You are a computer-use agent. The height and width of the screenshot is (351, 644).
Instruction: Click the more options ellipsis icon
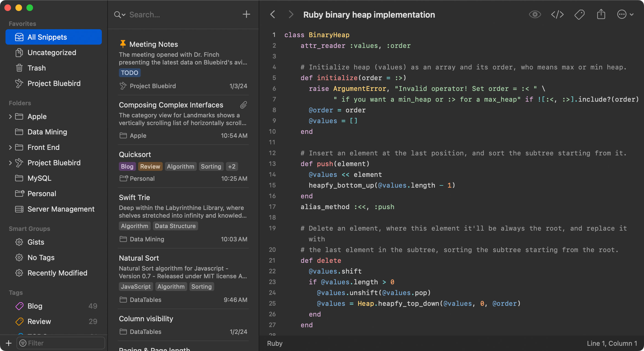(x=623, y=14)
